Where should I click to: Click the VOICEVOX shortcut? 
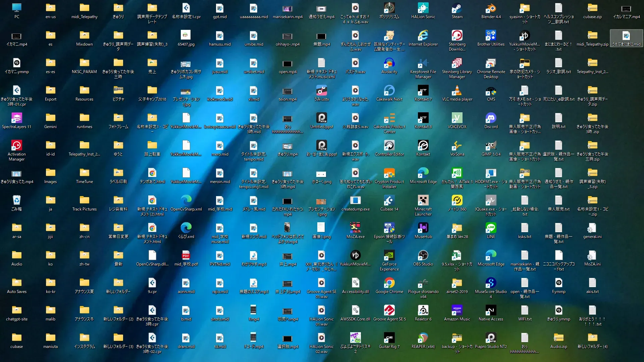click(457, 118)
